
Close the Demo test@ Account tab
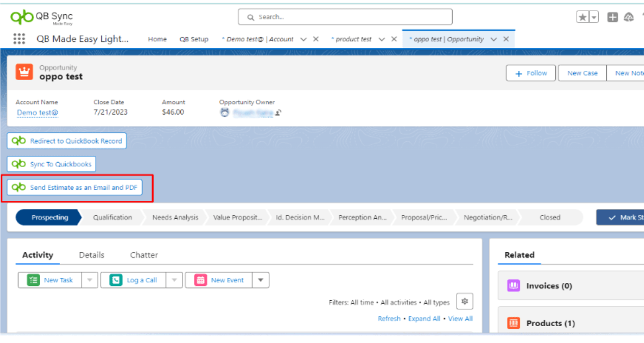pos(316,39)
